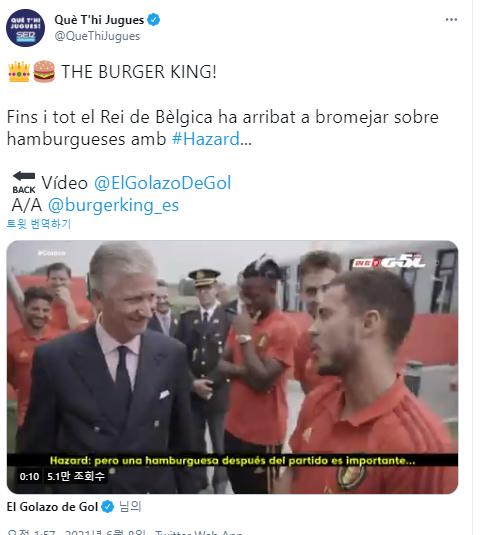Viewport: 483px width, 535px height.
Task: Click the 0:10 video duration label
Action: coord(29,476)
